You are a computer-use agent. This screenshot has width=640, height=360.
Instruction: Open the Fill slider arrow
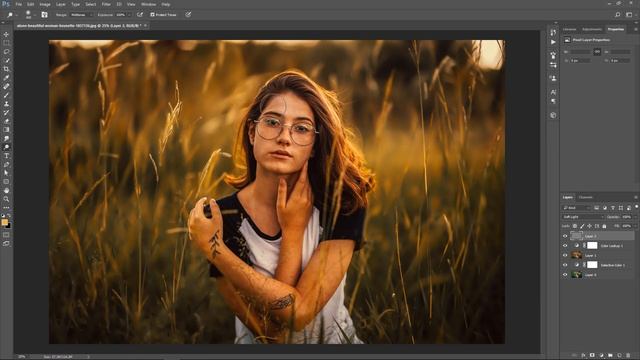pyautogui.click(x=635, y=226)
